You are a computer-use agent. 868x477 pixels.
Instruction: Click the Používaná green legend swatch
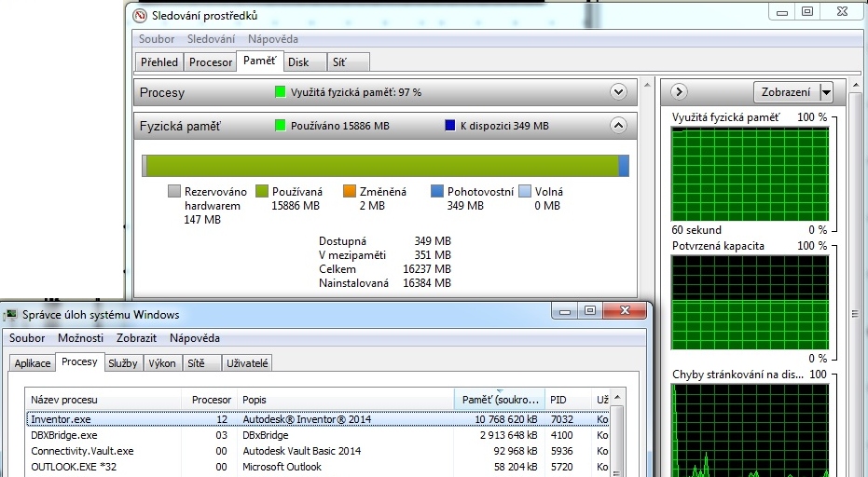coord(262,192)
